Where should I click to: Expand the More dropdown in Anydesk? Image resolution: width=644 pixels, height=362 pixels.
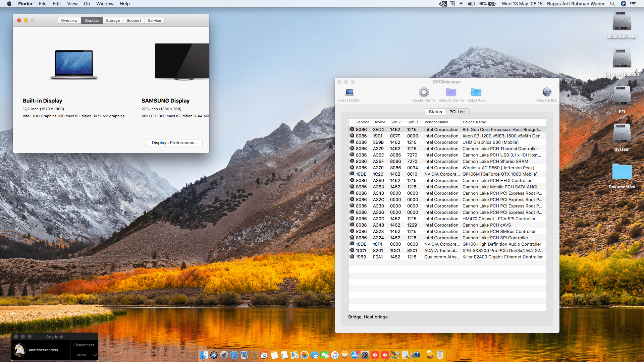[x=84, y=355]
